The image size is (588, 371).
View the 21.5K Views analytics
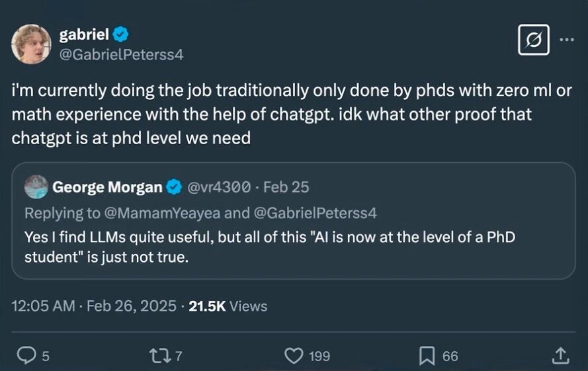[228, 306]
